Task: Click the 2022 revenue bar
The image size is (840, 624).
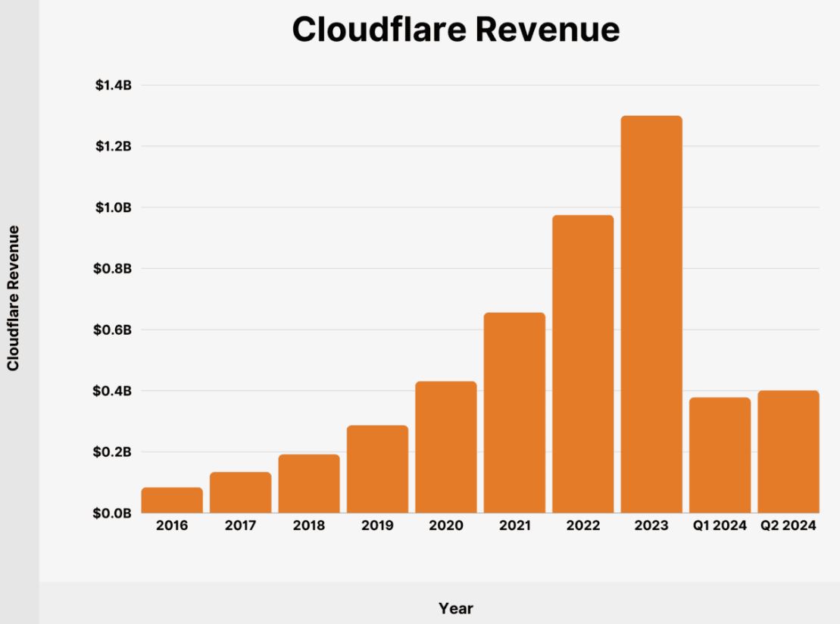Action: tap(586, 363)
